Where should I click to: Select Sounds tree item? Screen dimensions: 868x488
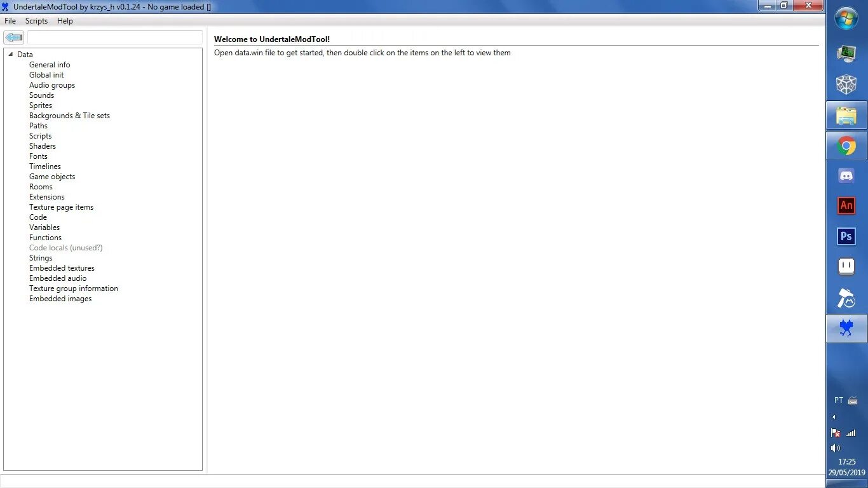(x=41, y=95)
